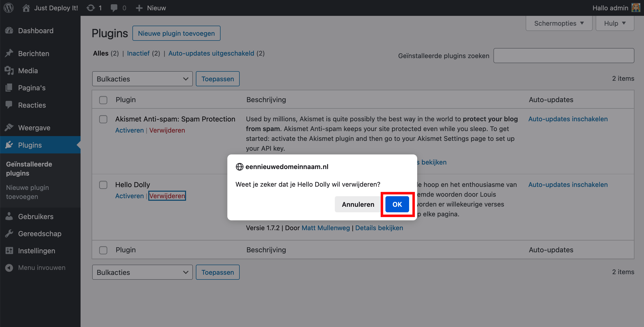Image resolution: width=644 pixels, height=327 pixels.
Task: Click the Gereedschap wrench icon
Action: tap(9, 234)
